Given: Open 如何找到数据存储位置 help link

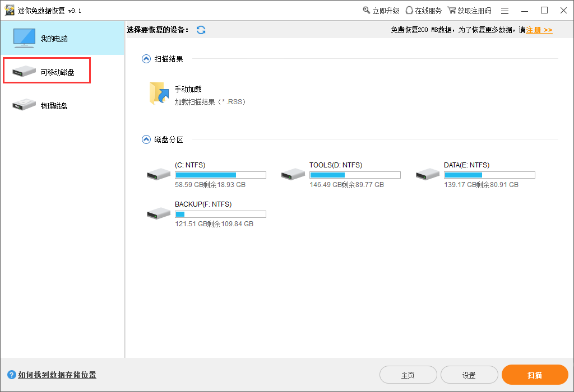Looking at the screenshot, I should pyautogui.click(x=57, y=375).
